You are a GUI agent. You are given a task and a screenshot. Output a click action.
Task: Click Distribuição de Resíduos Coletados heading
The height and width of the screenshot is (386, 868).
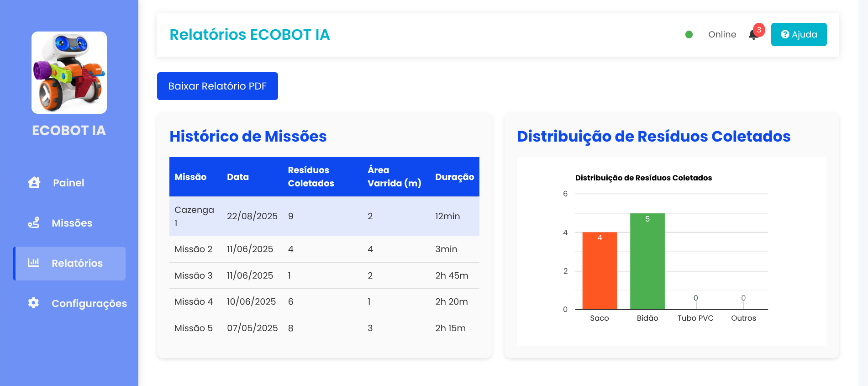[653, 136]
